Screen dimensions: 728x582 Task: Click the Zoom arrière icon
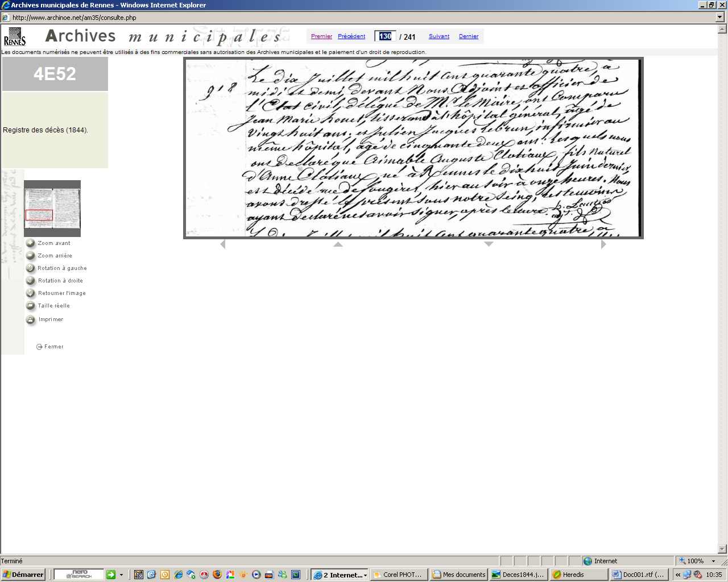click(x=31, y=256)
